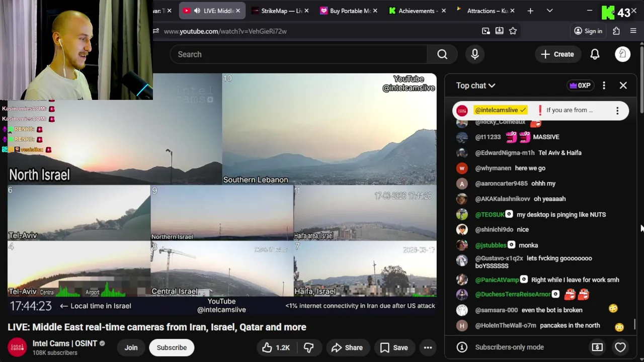Click the Super Chat dollar icon

tap(597, 347)
